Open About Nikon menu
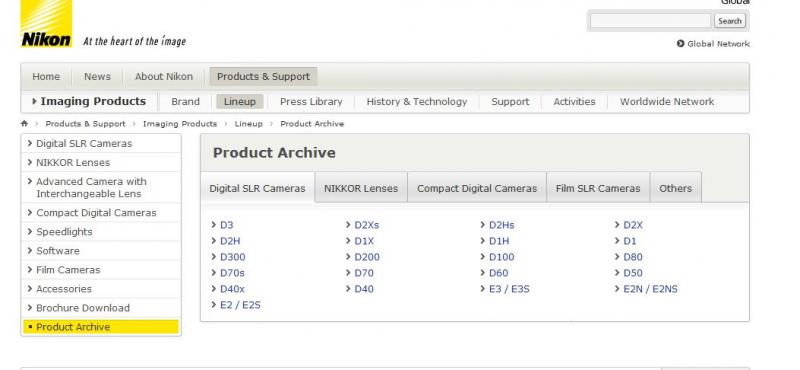Viewport: 800px width, 370px height. point(164,77)
